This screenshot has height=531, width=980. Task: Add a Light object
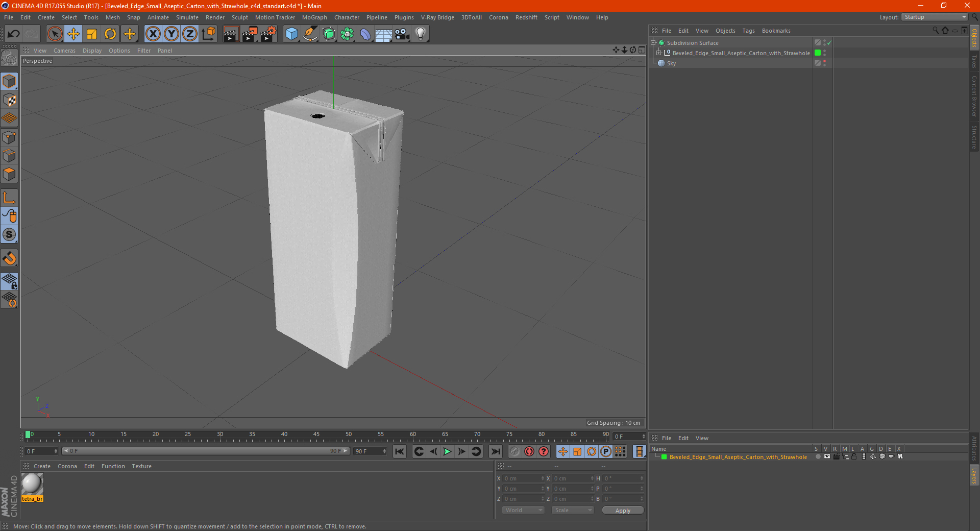point(421,34)
